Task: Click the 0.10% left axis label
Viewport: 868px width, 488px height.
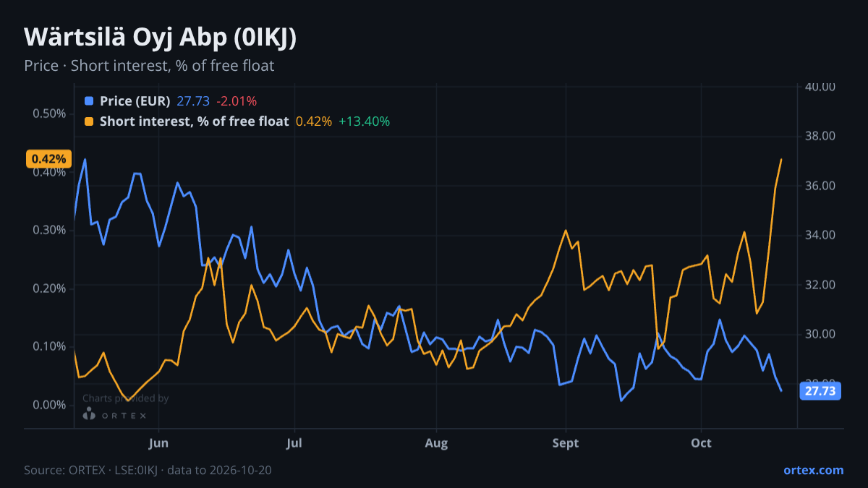Action: pyautogui.click(x=49, y=346)
